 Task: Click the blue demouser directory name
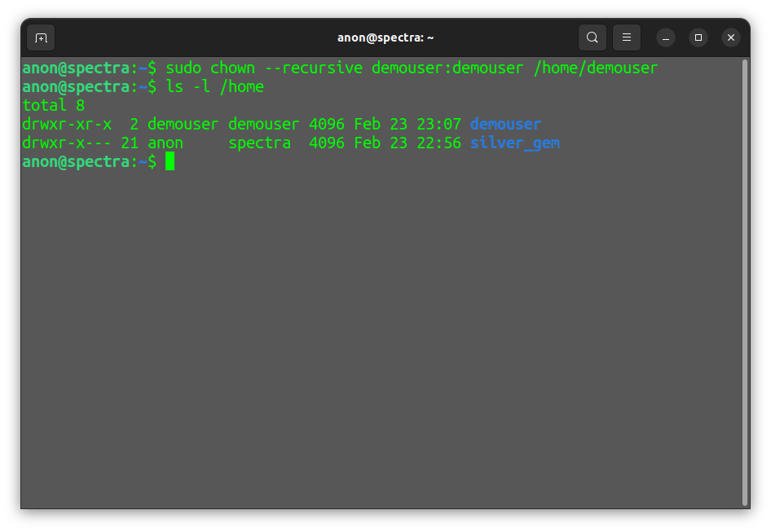(x=505, y=124)
